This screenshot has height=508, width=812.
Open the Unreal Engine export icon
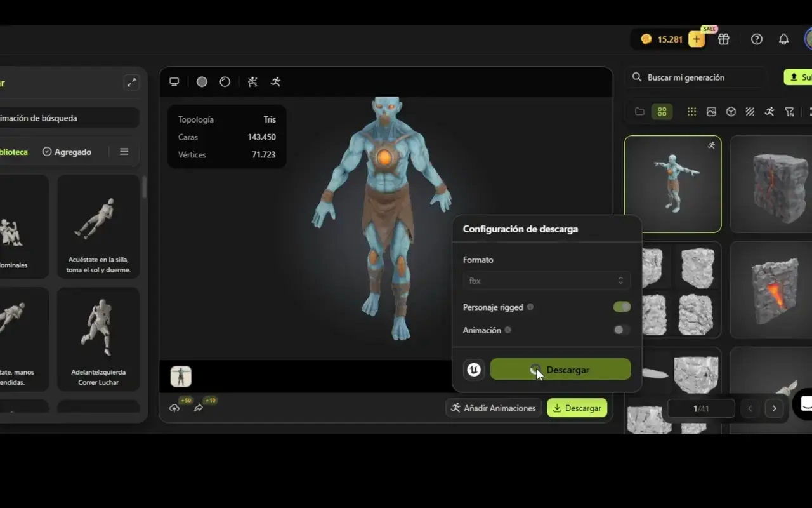pos(474,369)
